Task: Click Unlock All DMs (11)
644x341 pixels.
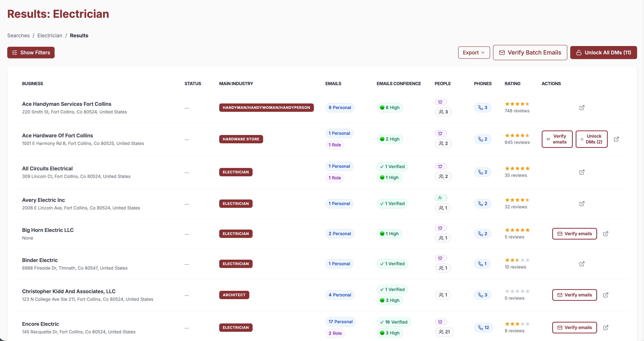Action: (603, 53)
